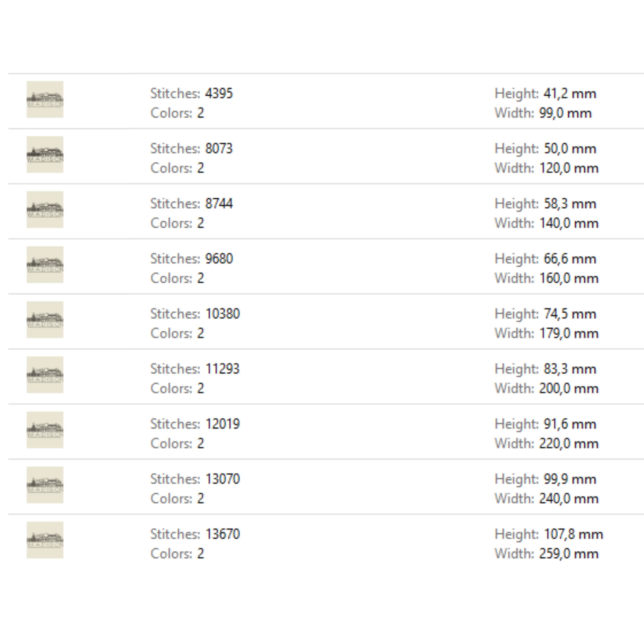Open the thumbnail for the 13670-stitch design
This screenshot has height=644, width=644.
(45, 540)
